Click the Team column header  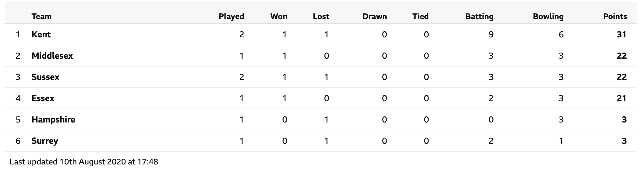tap(42, 16)
